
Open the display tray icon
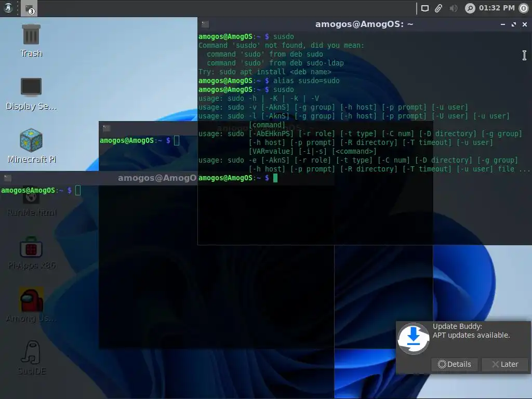pos(424,8)
